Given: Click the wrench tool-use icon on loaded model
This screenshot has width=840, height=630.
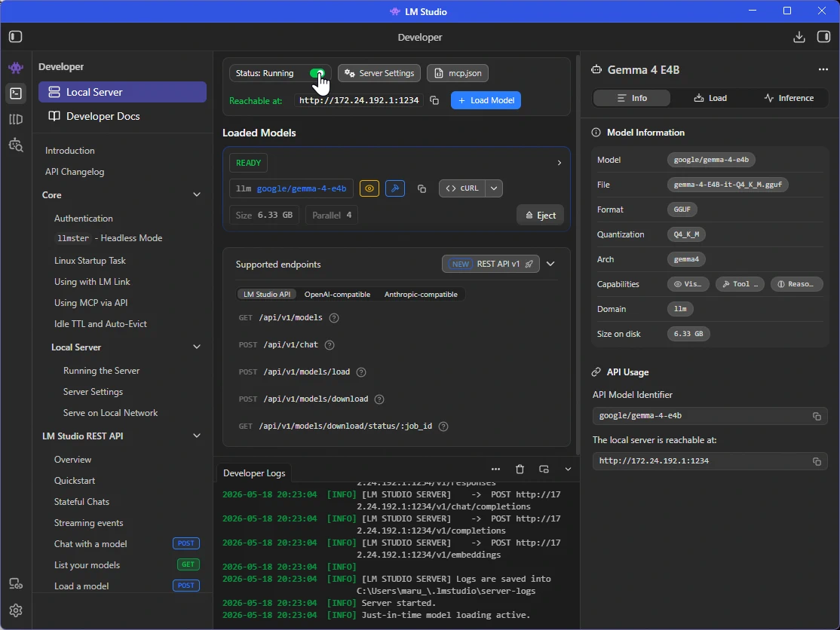Looking at the screenshot, I should [395, 188].
